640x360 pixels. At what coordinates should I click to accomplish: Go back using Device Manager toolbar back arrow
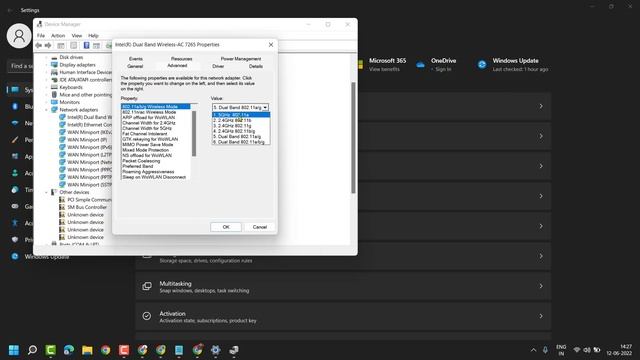(x=39, y=45)
